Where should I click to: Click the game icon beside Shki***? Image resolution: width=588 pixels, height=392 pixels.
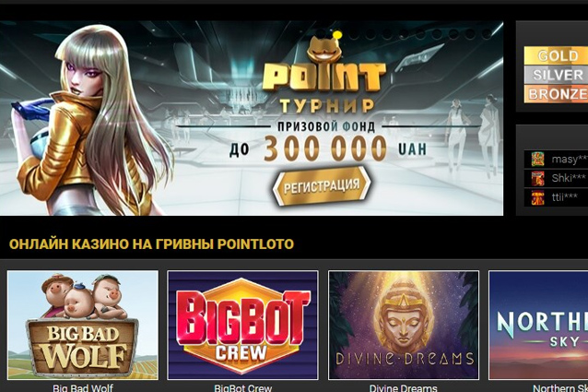(x=537, y=179)
